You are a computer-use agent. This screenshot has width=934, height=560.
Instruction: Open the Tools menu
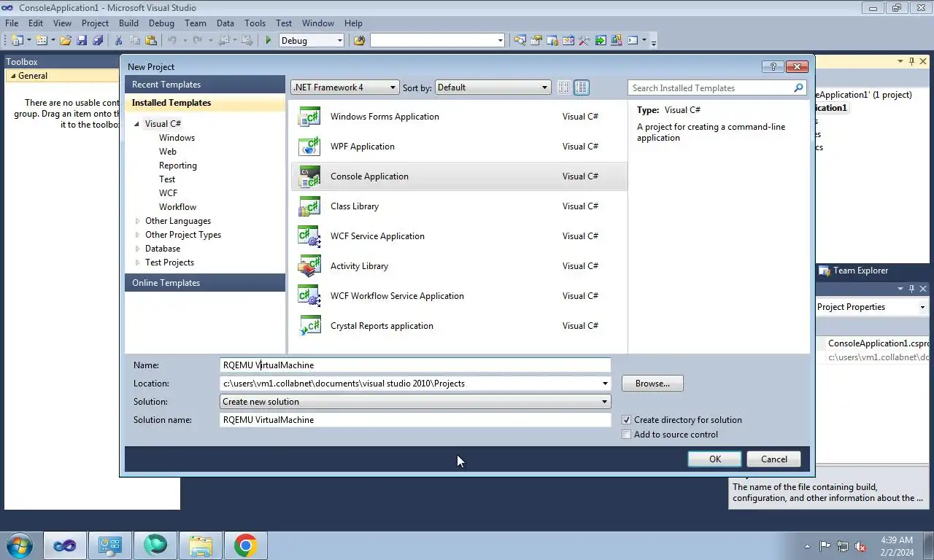tap(255, 23)
